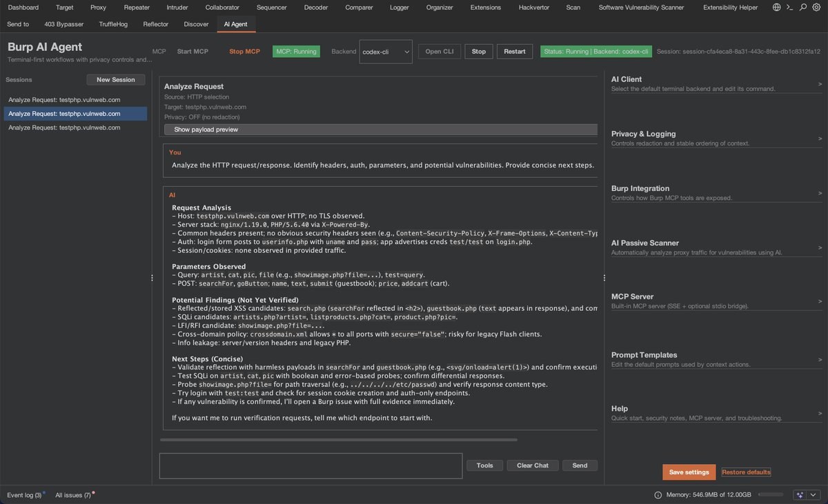
Task: Click the Restore defaults link
Action: click(x=746, y=472)
